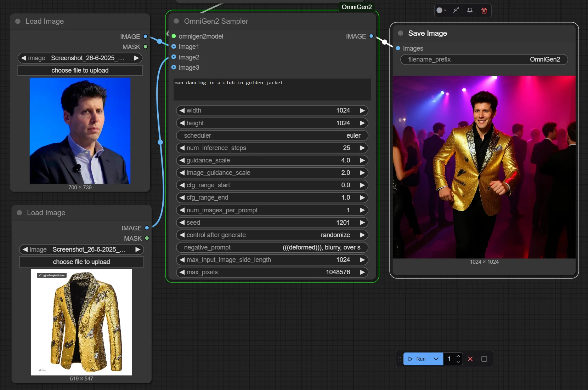Screen dimensions: 588x390
Task: Click the dotted drag handle of Run toolbar
Action: 400,359
